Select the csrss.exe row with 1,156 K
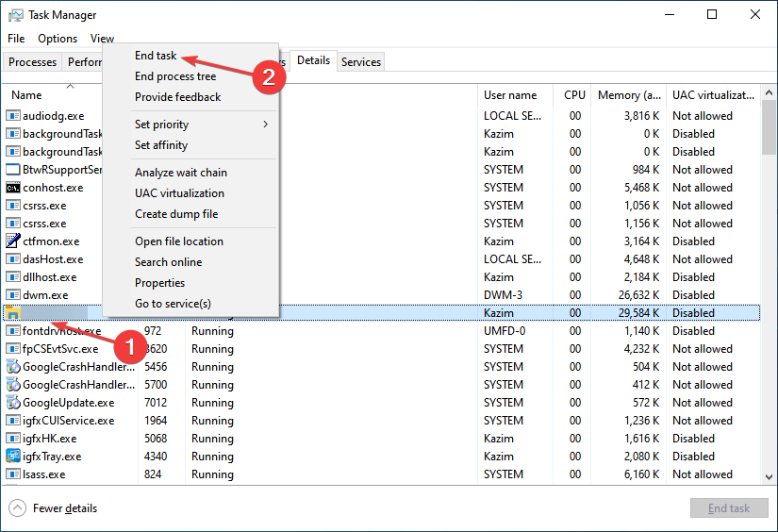 pyautogui.click(x=381, y=224)
